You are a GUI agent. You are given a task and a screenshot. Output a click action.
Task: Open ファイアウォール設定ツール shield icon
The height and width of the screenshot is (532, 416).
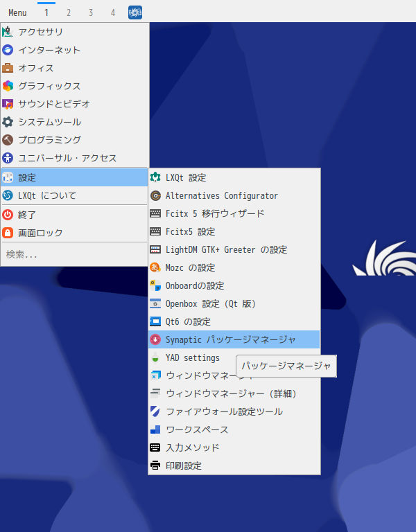[155, 411]
